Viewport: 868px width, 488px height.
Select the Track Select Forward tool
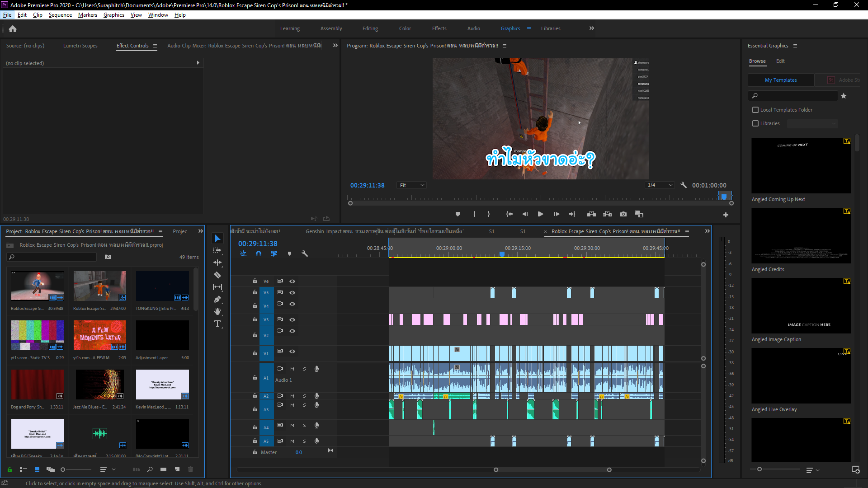[217, 250]
